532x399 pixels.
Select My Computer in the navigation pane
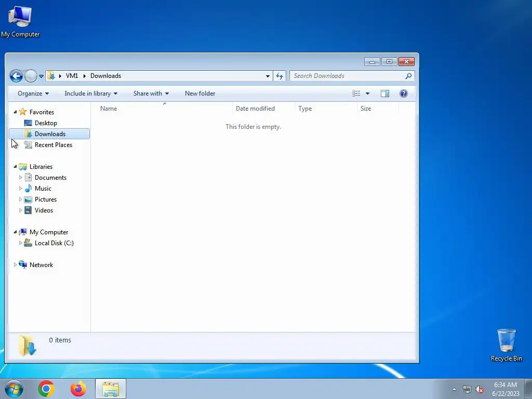pyautogui.click(x=48, y=232)
